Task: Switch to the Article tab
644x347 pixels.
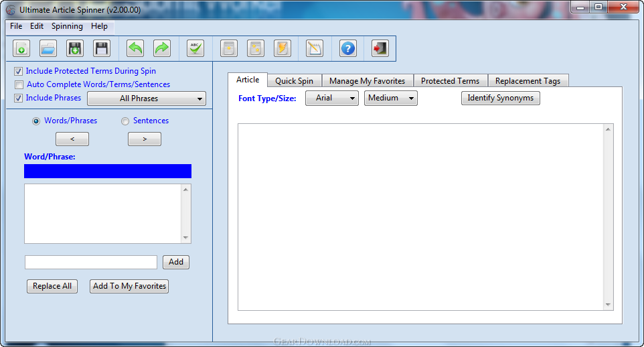Action: pyautogui.click(x=248, y=80)
